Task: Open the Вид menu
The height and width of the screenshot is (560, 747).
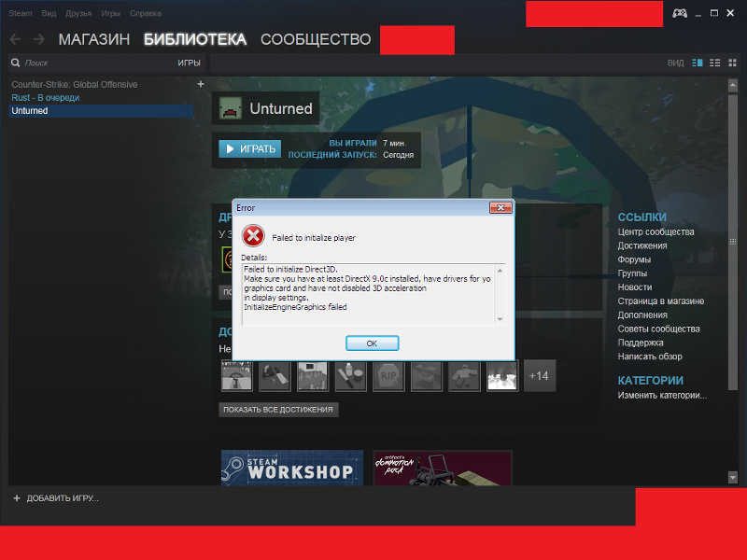Action: pyautogui.click(x=49, y=13)
